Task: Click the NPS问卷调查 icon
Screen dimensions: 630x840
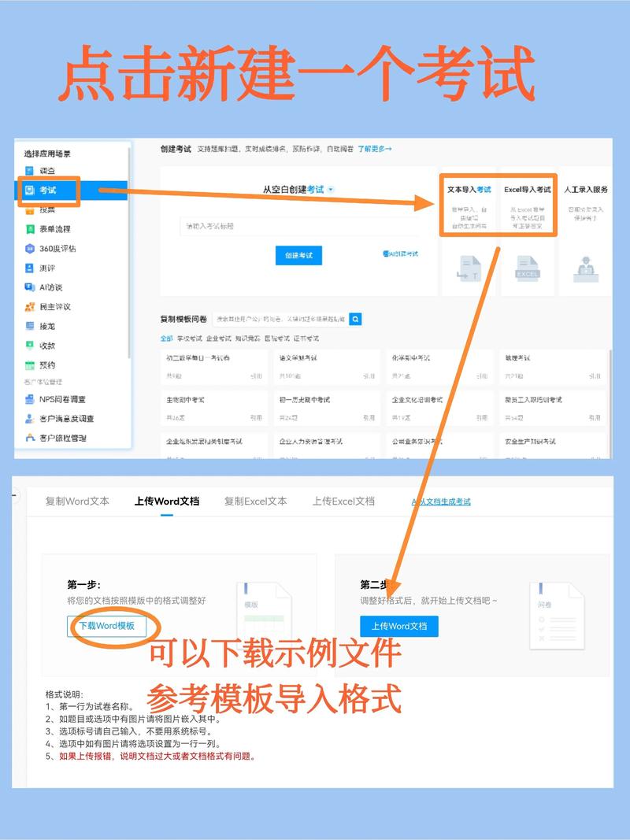Action: coord(28,398)
